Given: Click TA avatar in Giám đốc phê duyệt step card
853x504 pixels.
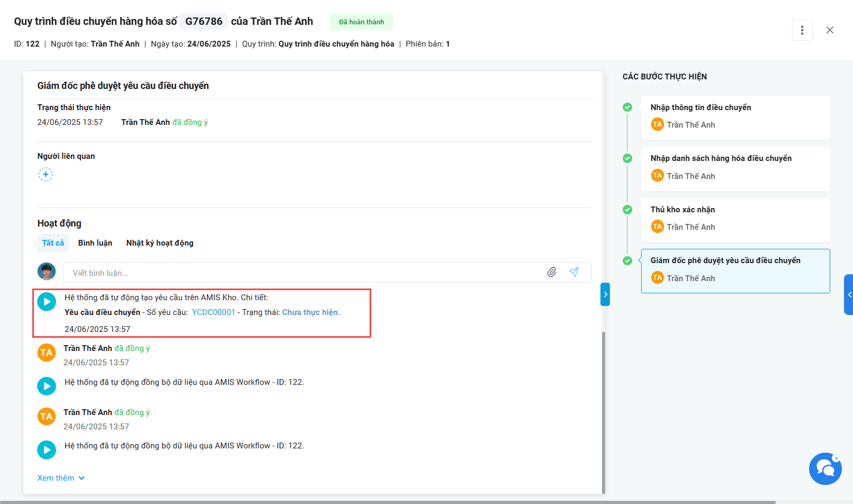Looking at the screenshot, I should (658, 277).
